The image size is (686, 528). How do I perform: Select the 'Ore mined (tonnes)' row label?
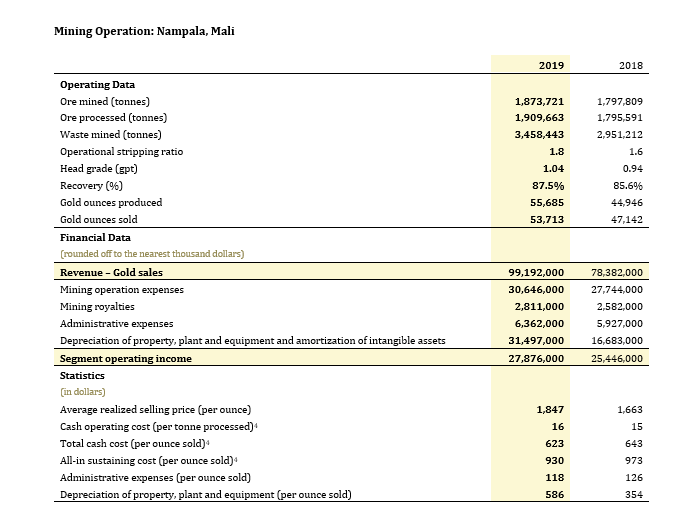tap(105, 101)
